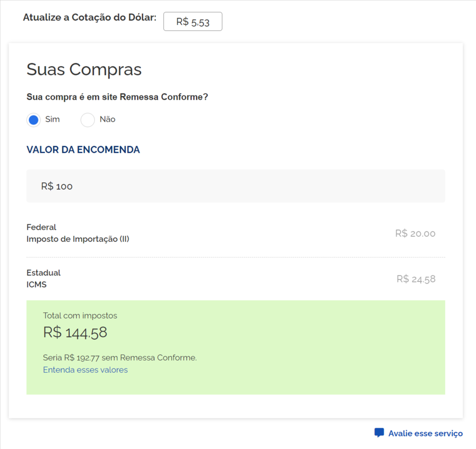Click the order value field R$ 100
Image resolution: width=476 pixels, height=449 pixels.
(x=236, y=186)
